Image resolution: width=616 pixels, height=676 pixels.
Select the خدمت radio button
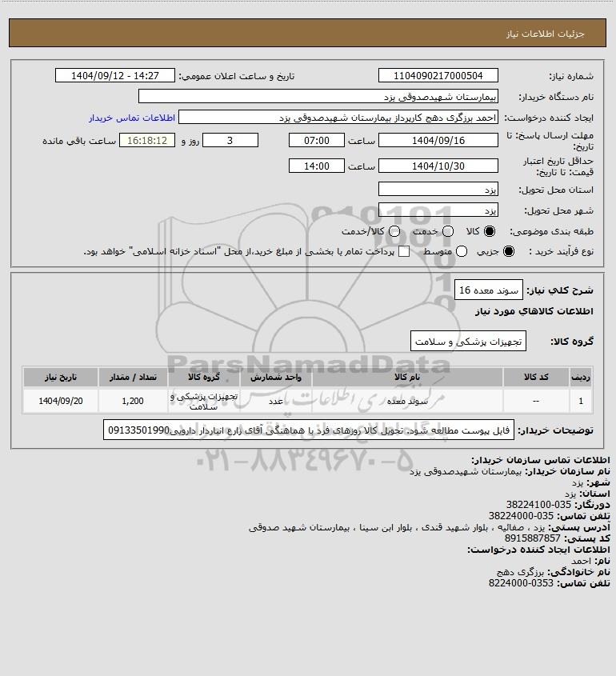pyautogui.click(x=448, y=231)
